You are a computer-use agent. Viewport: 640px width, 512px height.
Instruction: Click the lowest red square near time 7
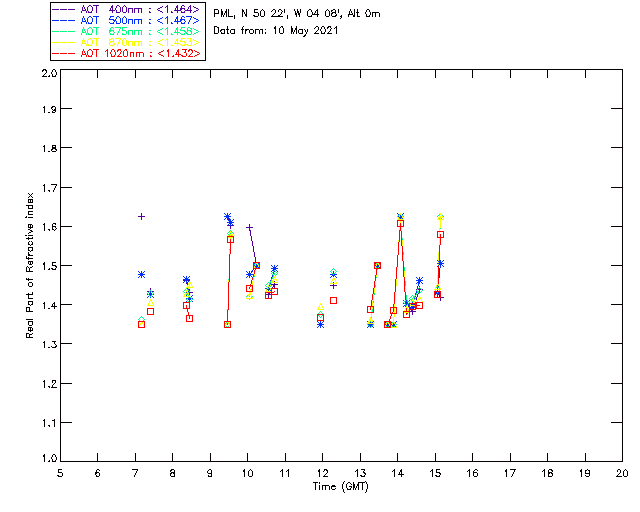(141, 324)
